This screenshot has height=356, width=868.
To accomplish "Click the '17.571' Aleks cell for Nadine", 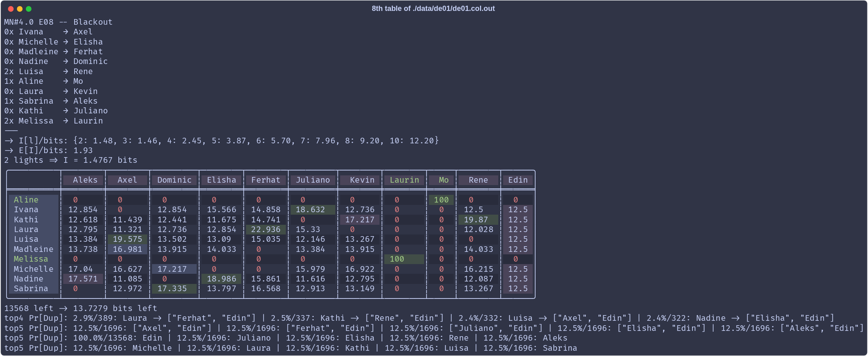I will pyautogui.click(x=83, y=279).
